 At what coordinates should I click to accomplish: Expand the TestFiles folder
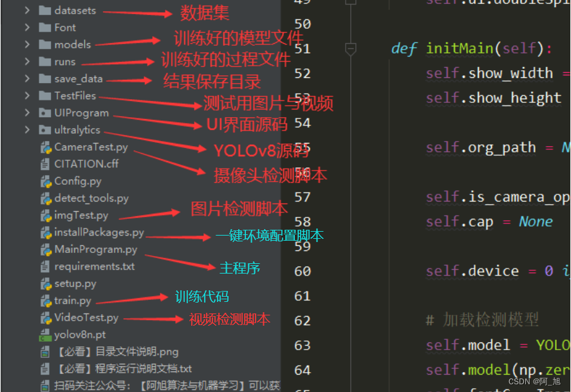coord(26,95)
